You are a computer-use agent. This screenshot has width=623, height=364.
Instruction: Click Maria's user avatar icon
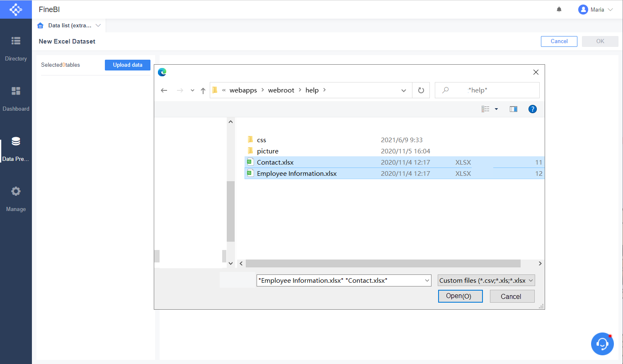point(583,10)
